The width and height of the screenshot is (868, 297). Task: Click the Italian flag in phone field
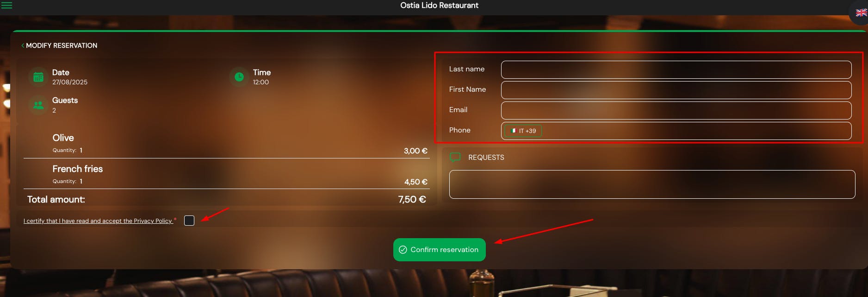[x=513, y=131]
